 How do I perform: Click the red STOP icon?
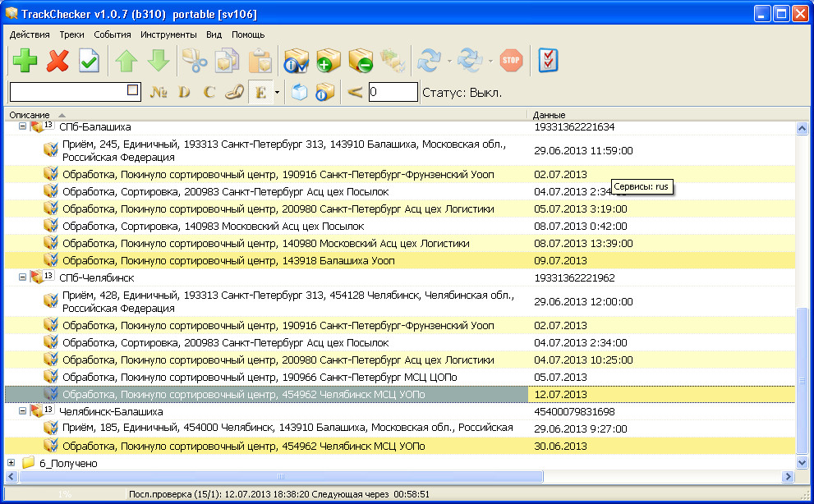point(511,61)
